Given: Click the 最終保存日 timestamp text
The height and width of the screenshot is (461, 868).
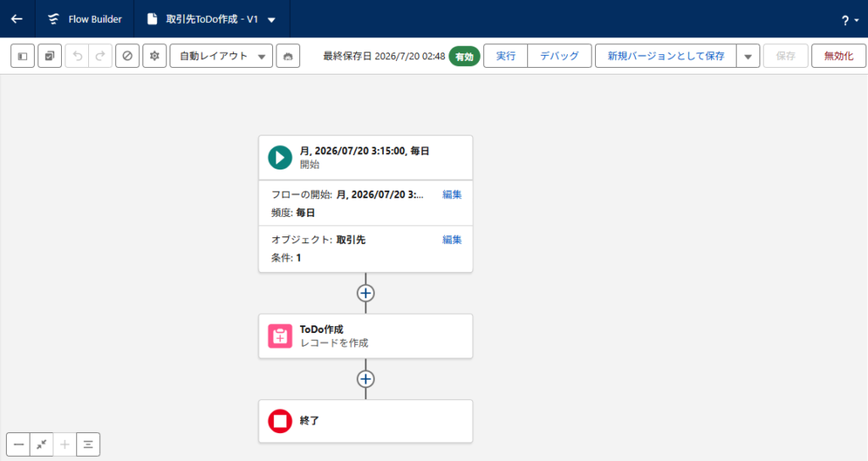Looking at the screenshot, I should coord(384,56).
